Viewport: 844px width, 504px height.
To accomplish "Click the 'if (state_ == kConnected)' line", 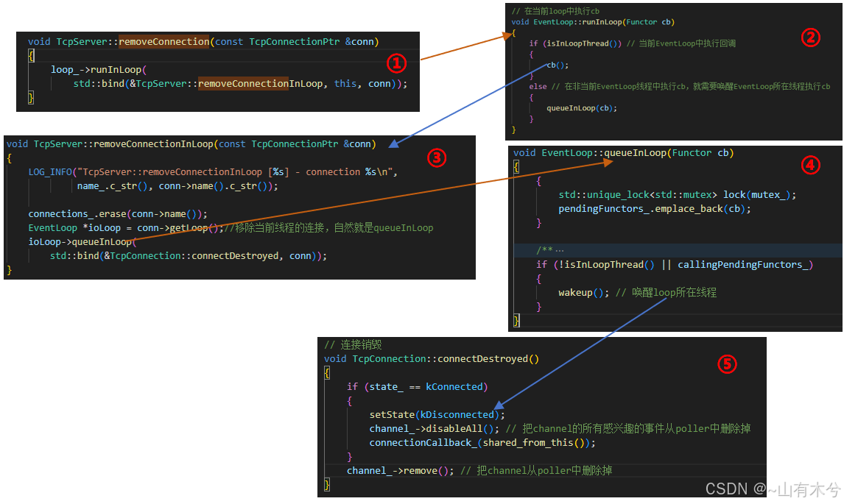I will [x=417, y=387].
